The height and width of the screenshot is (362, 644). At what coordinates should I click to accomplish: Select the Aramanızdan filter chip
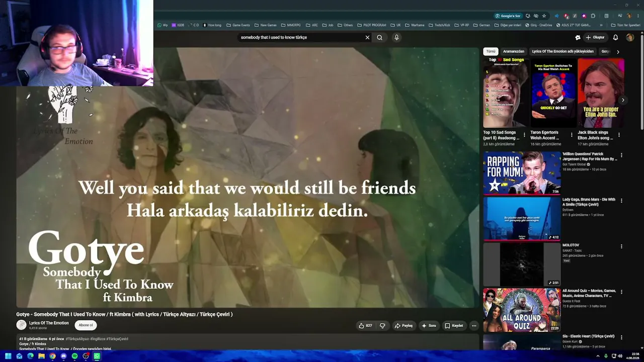coord(514,51)
